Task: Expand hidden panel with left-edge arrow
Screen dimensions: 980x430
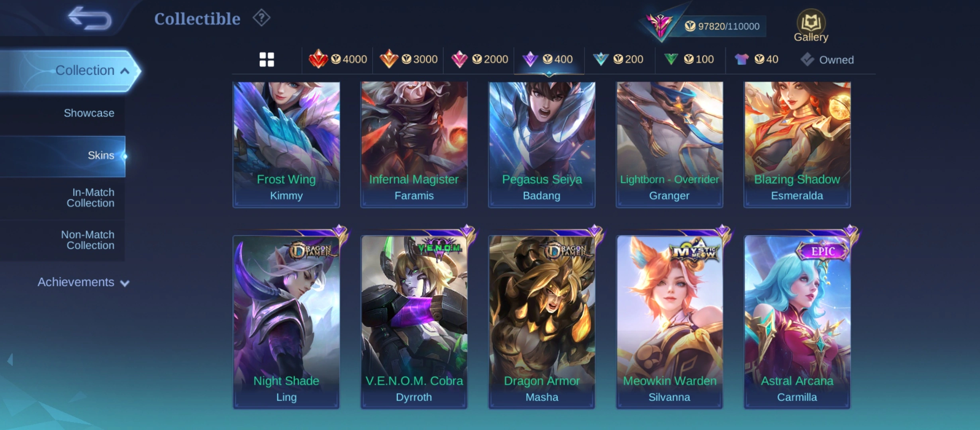Action: pos(10,360)
